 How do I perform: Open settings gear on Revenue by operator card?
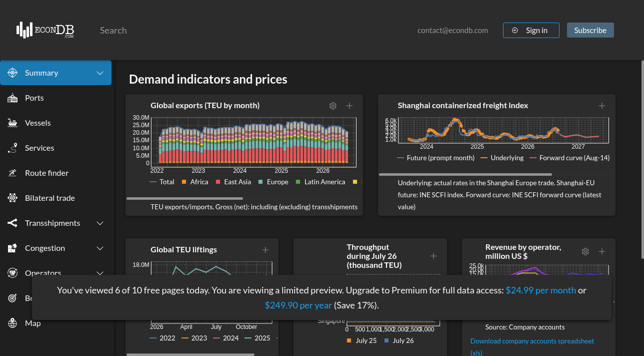point(585,251)
